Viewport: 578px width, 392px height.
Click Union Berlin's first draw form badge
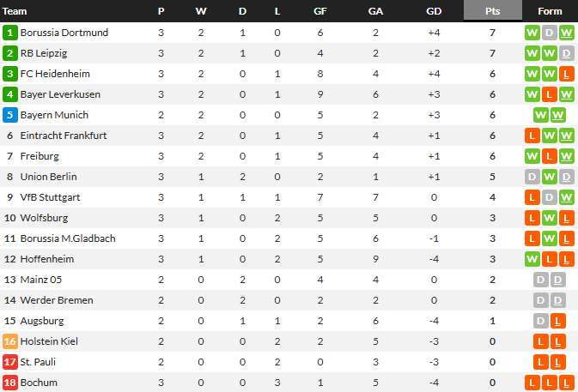pyautogui.click(x=532, y=177)
